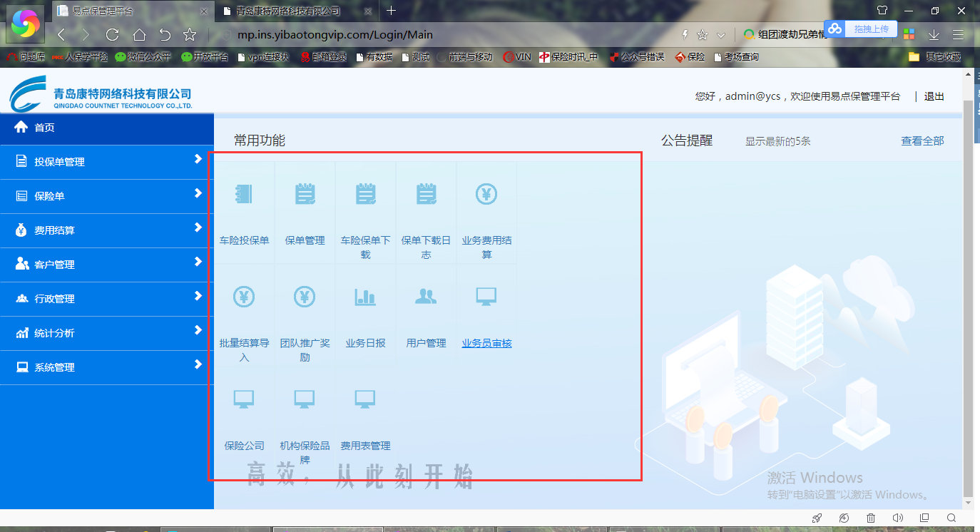Click the 显示最新的5条 text
This screenshot has height=532, width=980.
[778, 141]
